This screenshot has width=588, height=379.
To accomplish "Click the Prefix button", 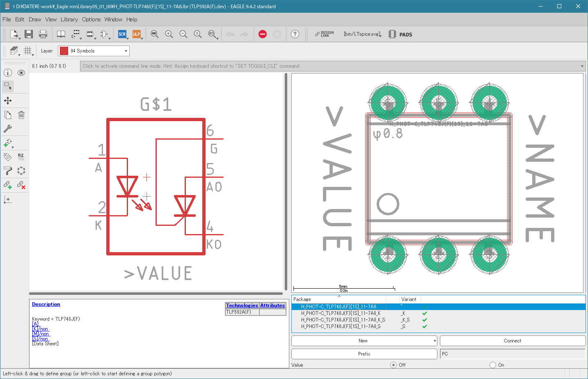I will coord(364,354).
